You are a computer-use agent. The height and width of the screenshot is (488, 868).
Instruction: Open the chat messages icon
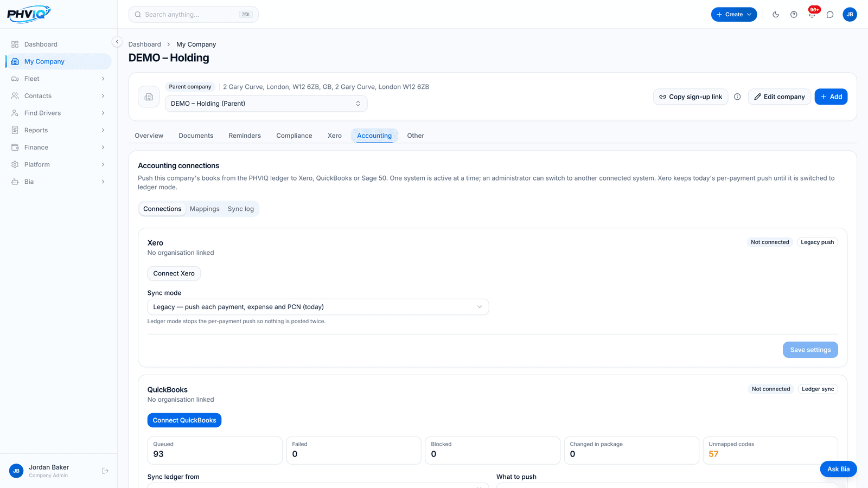click(830, 15)
